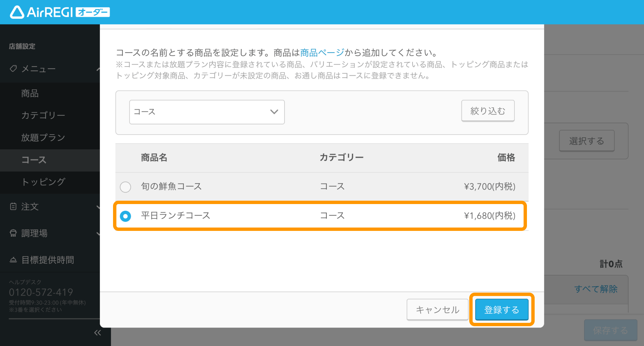This screenshot has width=644, height=346.
Task: Click the 平日ランチコース product name
Action: point(176,216)
